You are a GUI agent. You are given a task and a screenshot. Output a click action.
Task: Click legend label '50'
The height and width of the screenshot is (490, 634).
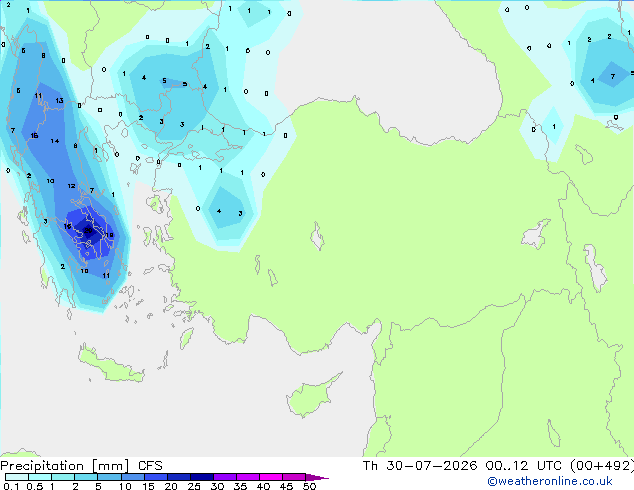click(x=309, y=486)
